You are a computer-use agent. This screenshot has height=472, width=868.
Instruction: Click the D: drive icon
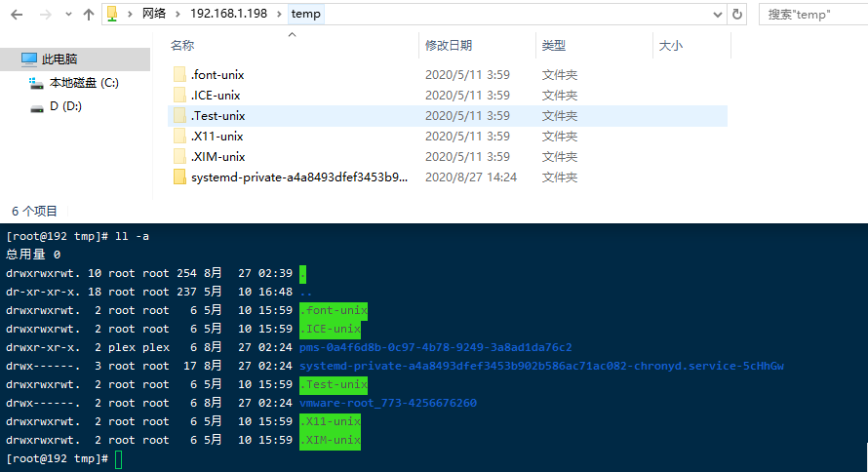(37, 108)
